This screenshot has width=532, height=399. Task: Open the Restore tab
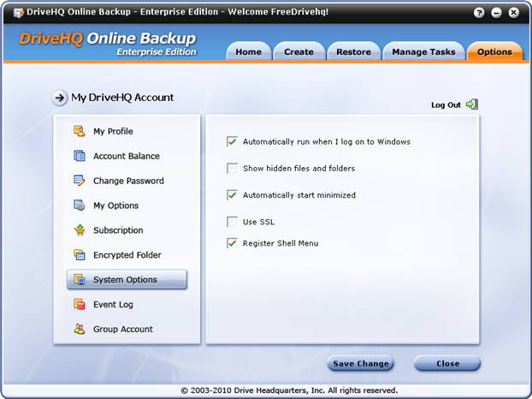click(353, 52)
